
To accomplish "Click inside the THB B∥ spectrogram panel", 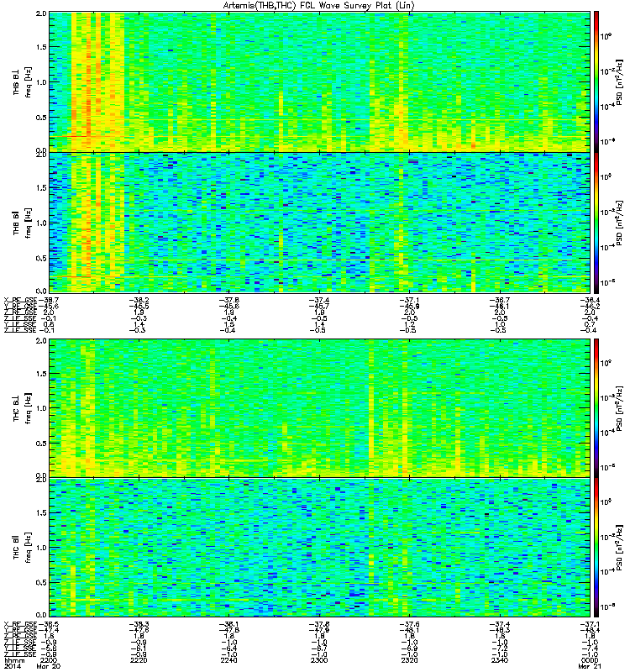I will (319, 223).
